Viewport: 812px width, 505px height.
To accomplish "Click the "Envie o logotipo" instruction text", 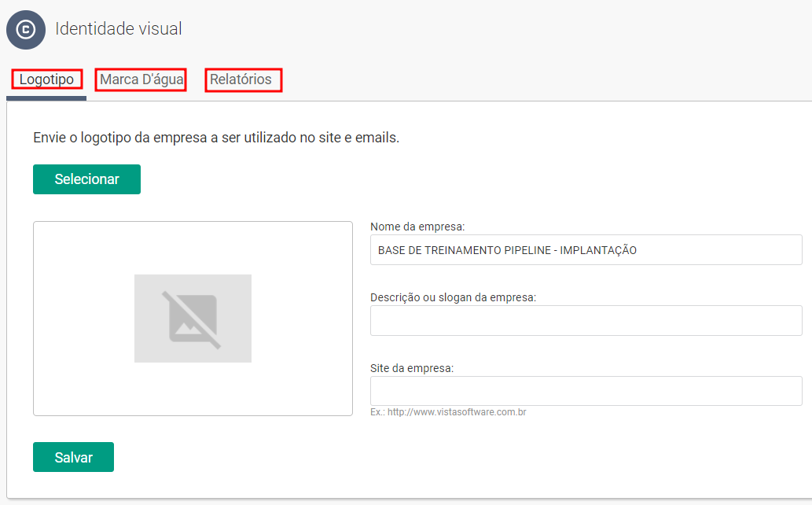I will 216,138.
